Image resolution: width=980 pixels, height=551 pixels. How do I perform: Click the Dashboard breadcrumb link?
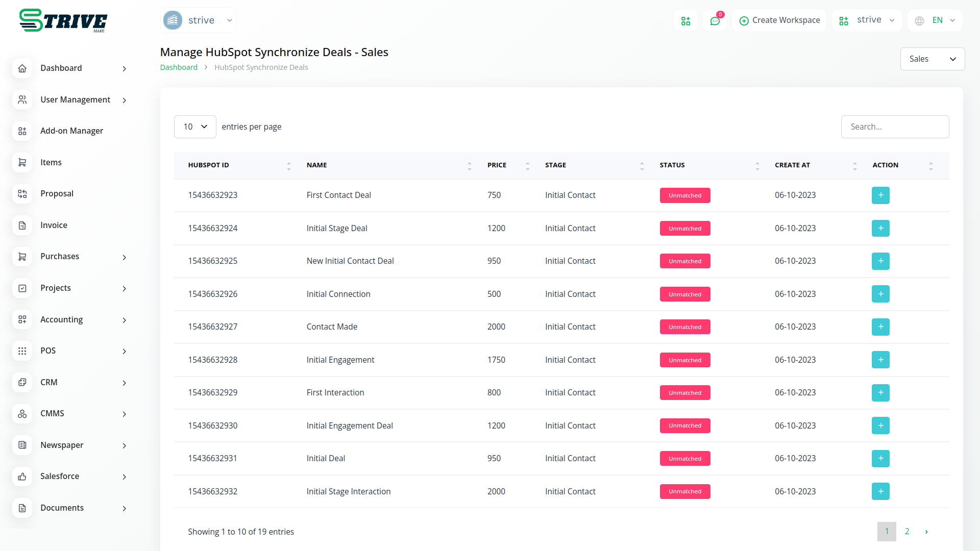point(179,67)
